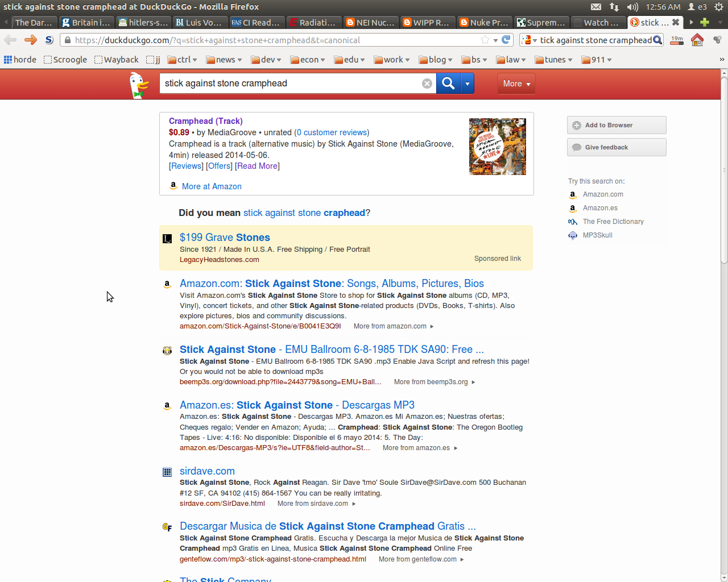The height and width of the screenshot is (582, 728).
Task: Open the 'stick against stone craphead' suggestion link
Action: (304, 213)
